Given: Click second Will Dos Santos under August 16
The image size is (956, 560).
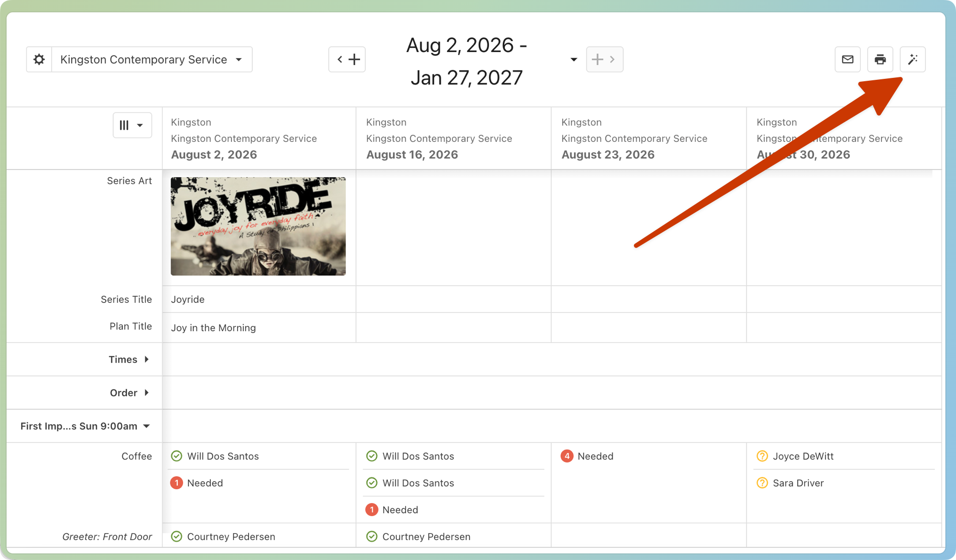Looking at the screenshot, I should click(x=418, y=483).
